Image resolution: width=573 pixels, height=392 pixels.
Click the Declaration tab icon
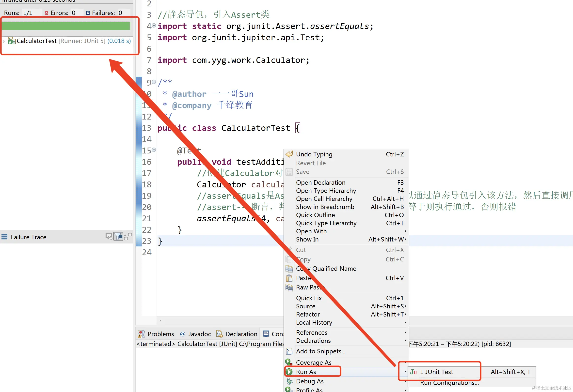(x=219, y=334)
